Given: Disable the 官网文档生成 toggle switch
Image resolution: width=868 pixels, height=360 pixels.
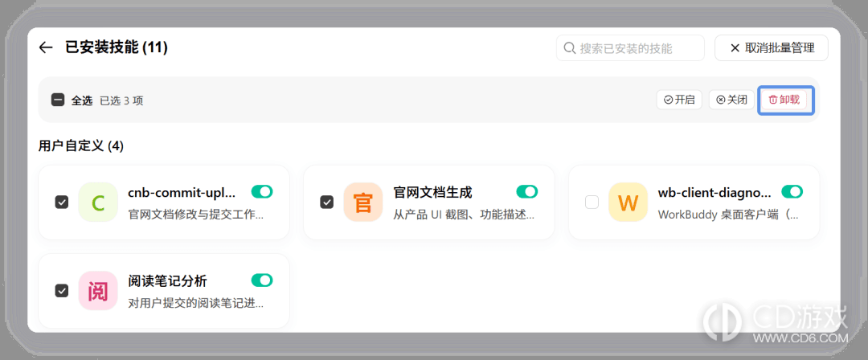Looking at the screenshot, I should tap(527, 191).
